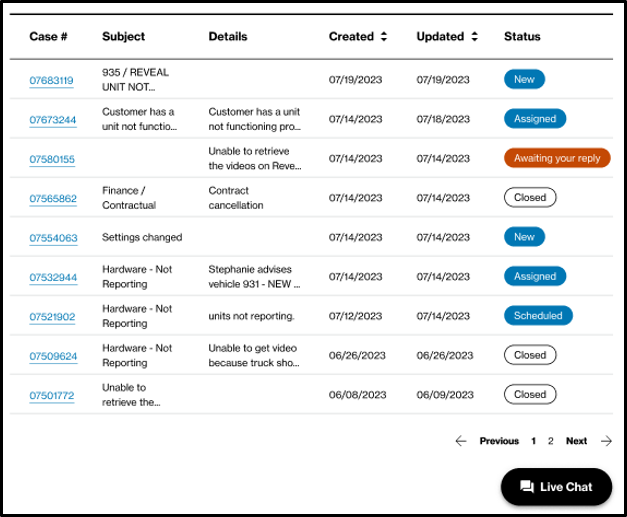Viewport: 627px width, 517px height.
Task: Click the Closed badge for case 07509624
Action: tap(530, 355)
